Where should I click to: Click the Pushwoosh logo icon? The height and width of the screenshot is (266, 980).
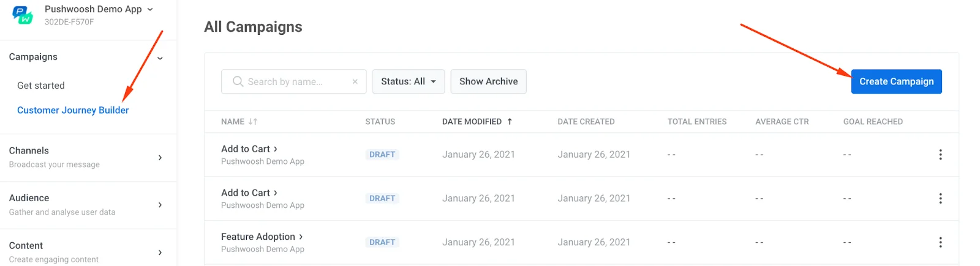point(23,15)
